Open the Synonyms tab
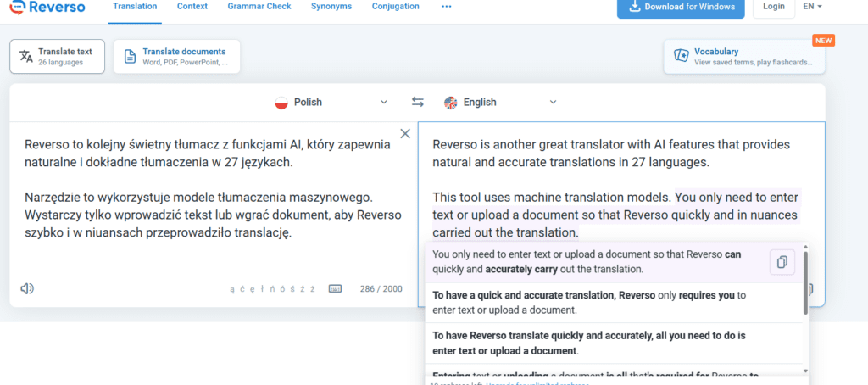The height and width of the screenshot is (385, 868). point(331,7)
